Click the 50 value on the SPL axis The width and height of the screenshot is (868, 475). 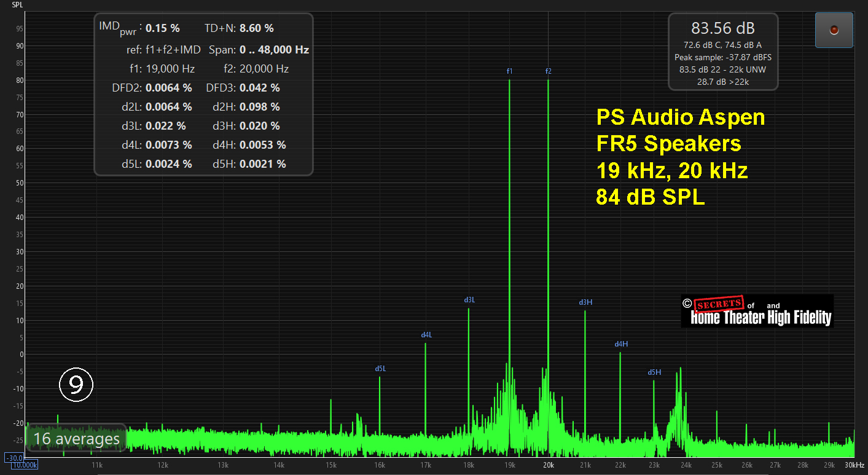pos(20,183)
